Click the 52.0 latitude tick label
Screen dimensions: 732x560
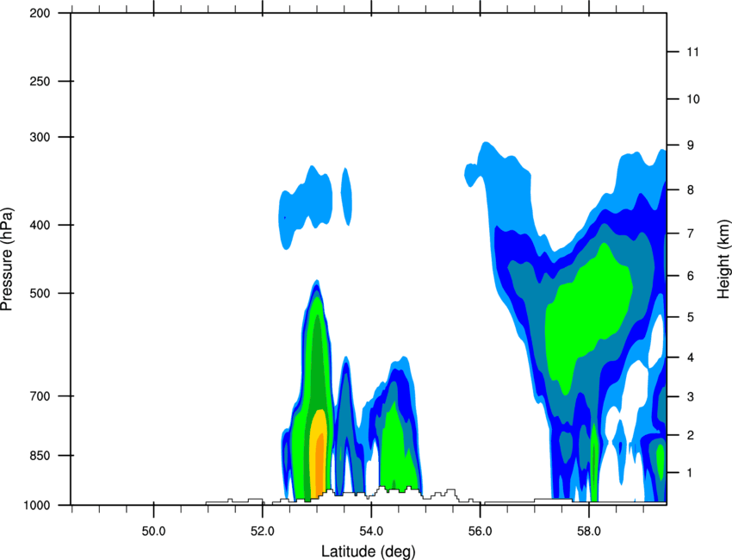coord(263,532)
